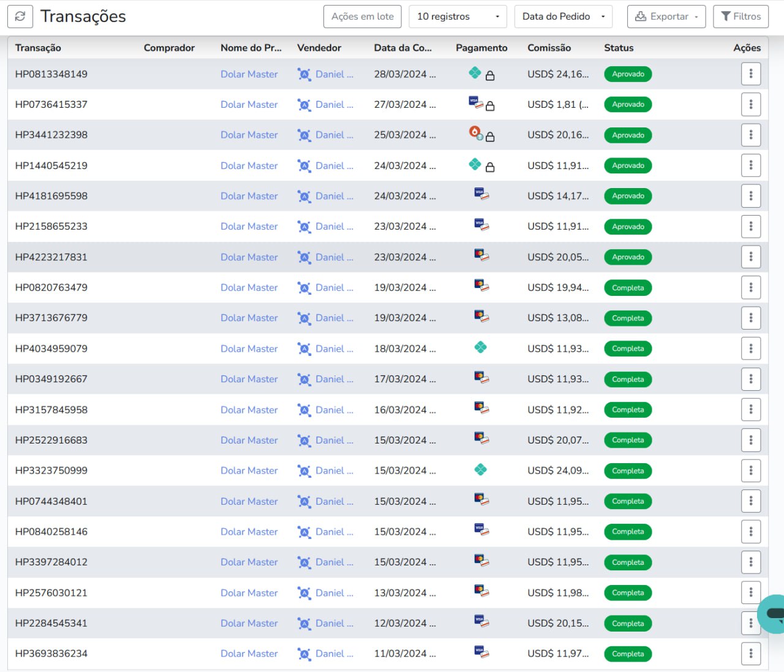Click the lock icon on HP0736415337 row

click(490, 106)
